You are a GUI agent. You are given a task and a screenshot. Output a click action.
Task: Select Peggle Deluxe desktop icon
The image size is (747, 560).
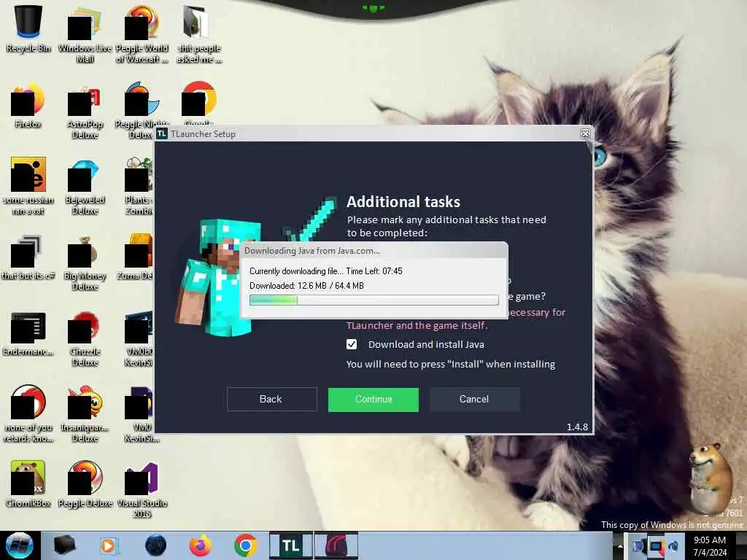(x=85, y=484)
